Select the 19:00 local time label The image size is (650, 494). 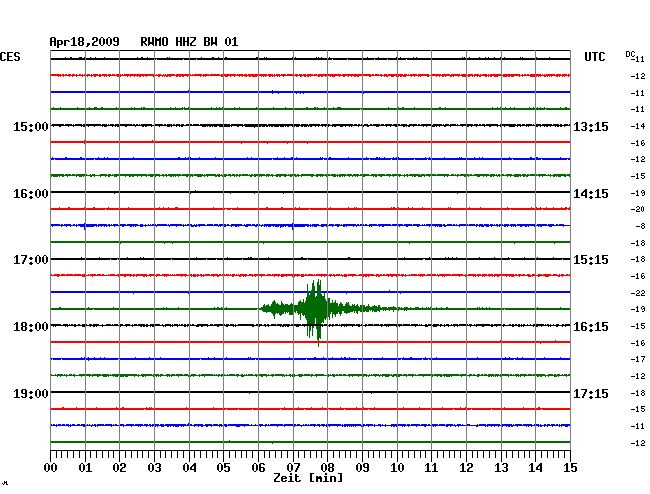[x=31, y=393]
